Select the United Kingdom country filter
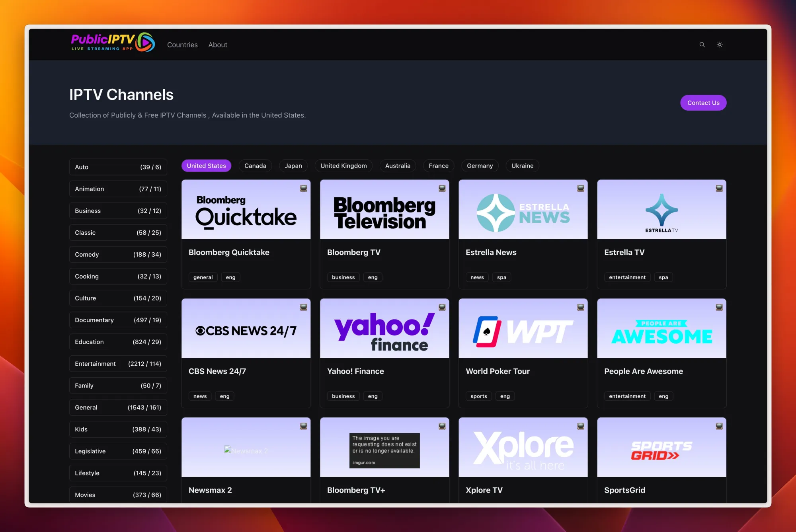796x532 pixels. [343, 166]
